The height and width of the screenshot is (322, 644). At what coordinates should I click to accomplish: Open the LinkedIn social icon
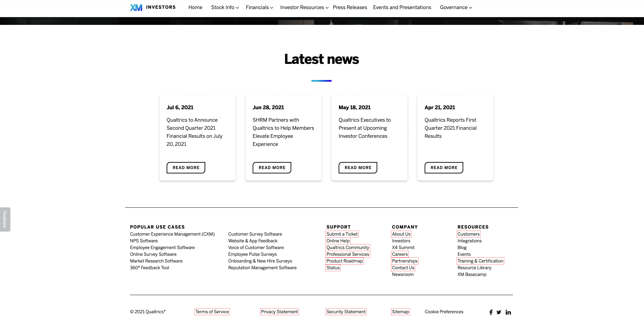(508, 312)
